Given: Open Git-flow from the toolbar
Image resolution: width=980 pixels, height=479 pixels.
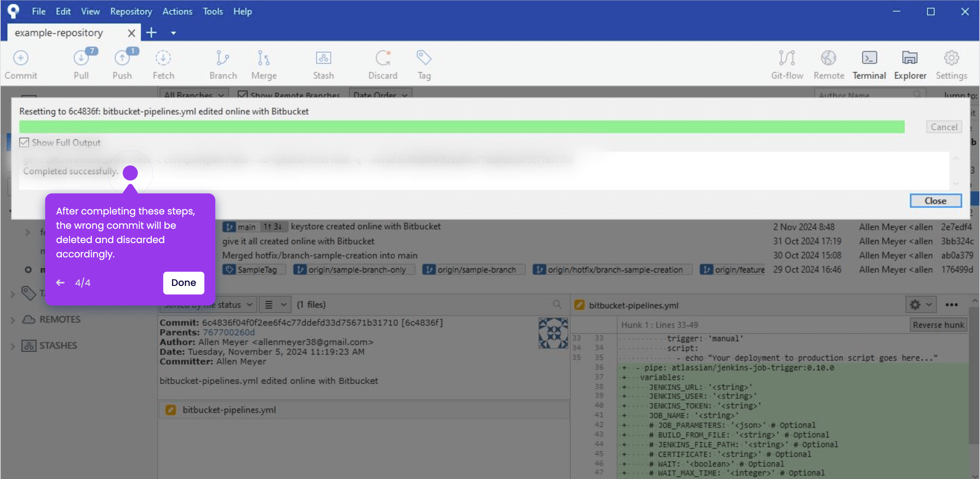Looking at the screenshot, I should click(x=787, y=58).
